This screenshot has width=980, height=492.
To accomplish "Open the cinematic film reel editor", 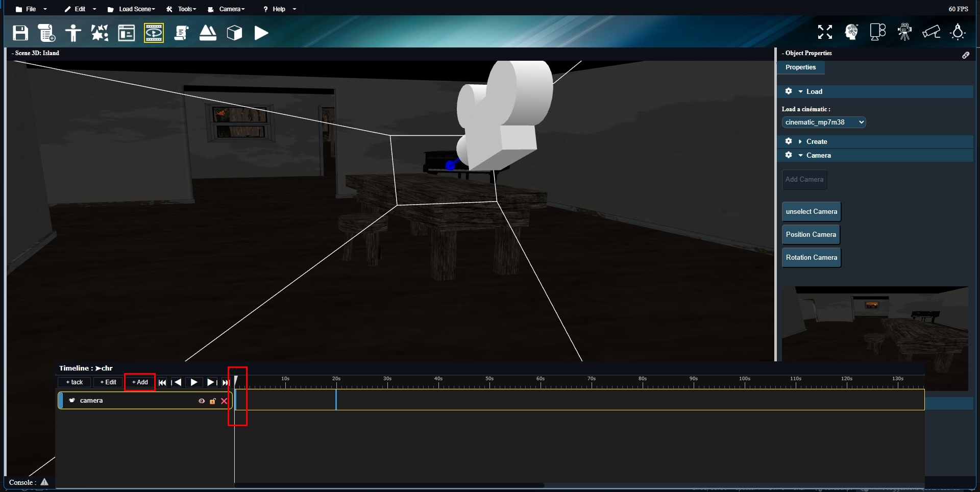I will coord(154,33).
